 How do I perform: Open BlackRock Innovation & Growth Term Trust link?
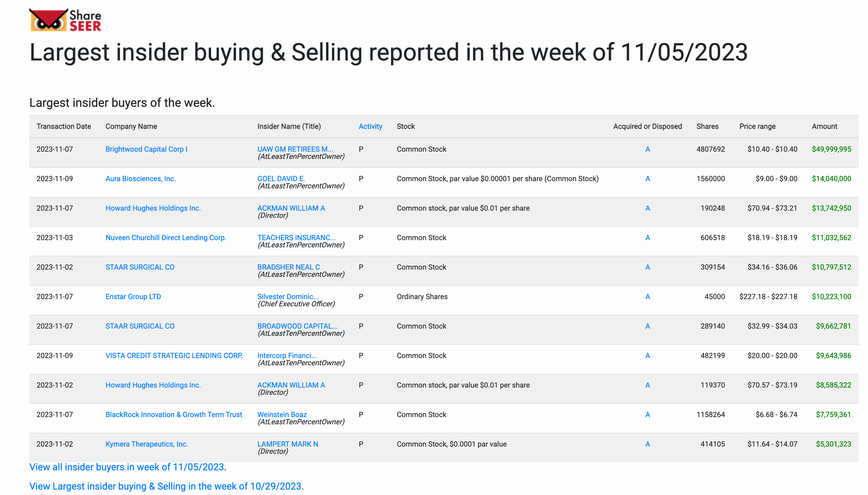click(174, 415)
